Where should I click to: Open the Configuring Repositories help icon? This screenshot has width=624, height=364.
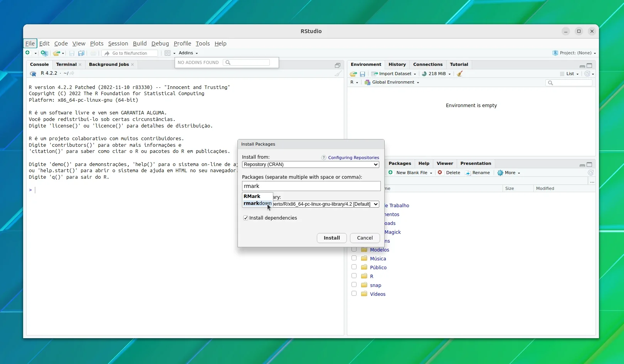point(324,158)
